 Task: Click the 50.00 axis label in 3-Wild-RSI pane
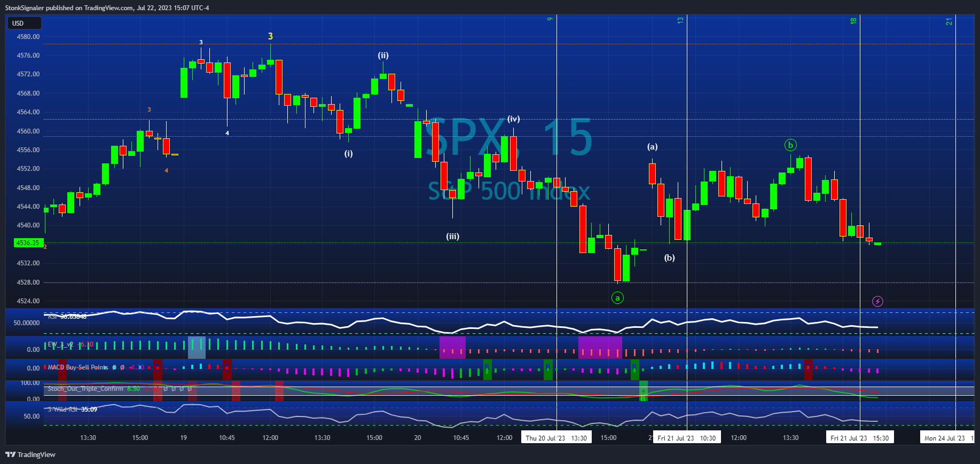pyautogui.click(x=32, y=416)
